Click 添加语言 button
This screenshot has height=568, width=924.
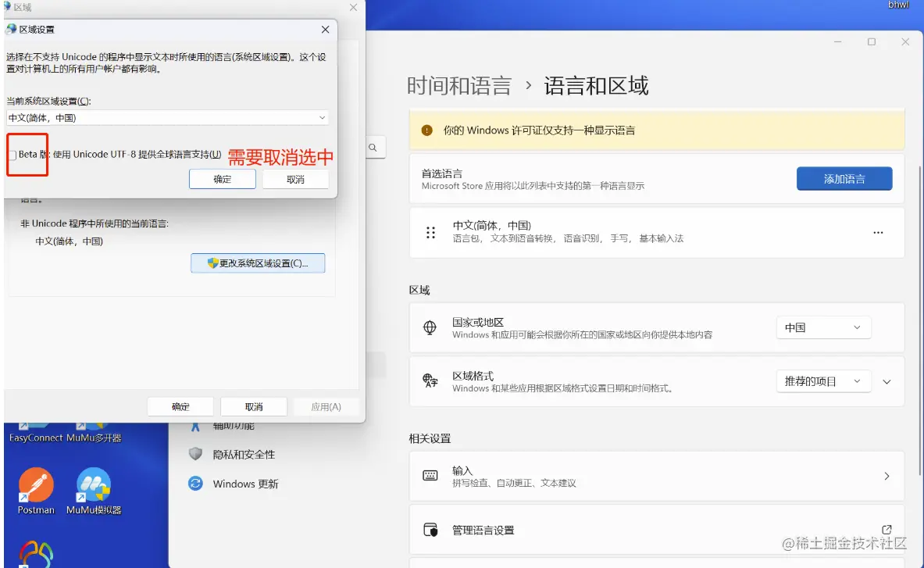tap(844, 179)
